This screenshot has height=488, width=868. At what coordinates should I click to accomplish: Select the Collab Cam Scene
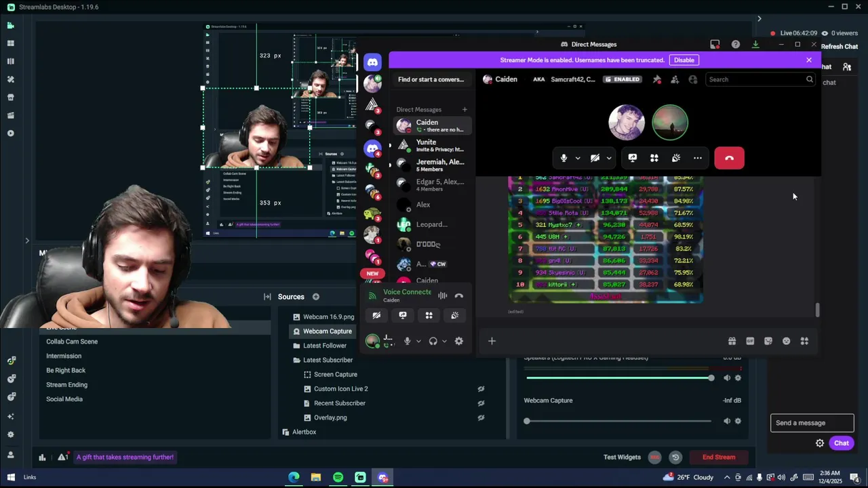tap(72, 342)
